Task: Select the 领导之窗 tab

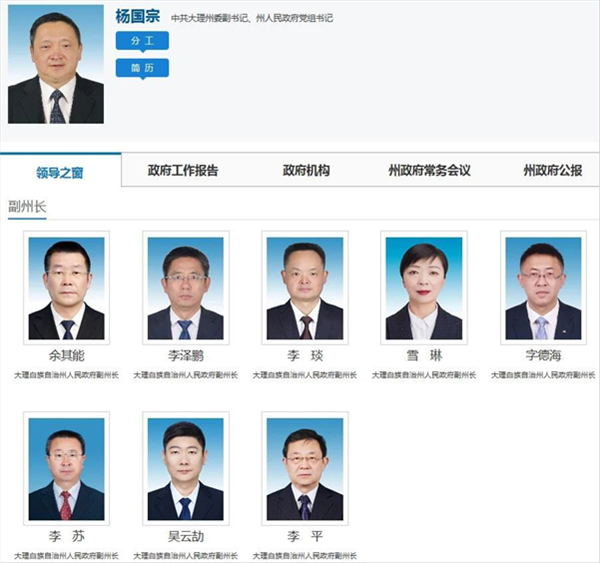Action: tap(60, 173)
